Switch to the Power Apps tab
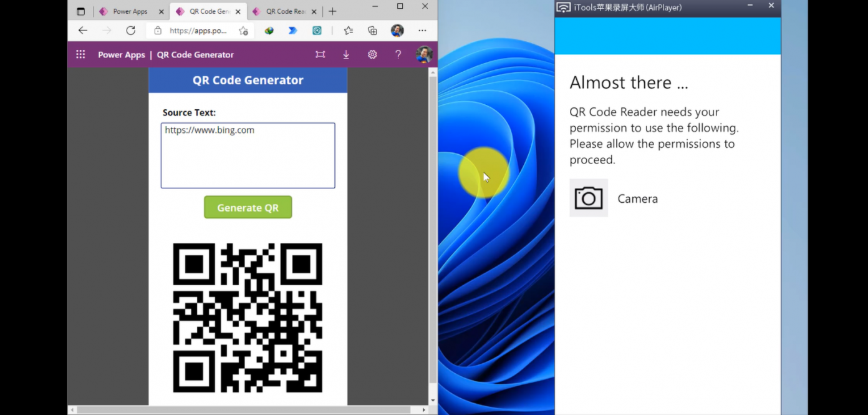 (130, 11)
